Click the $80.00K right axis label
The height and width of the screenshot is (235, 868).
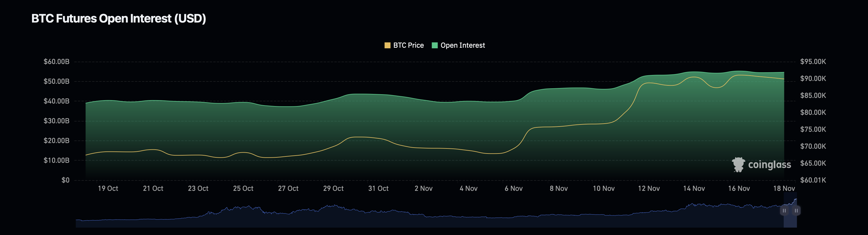[813, 112]
